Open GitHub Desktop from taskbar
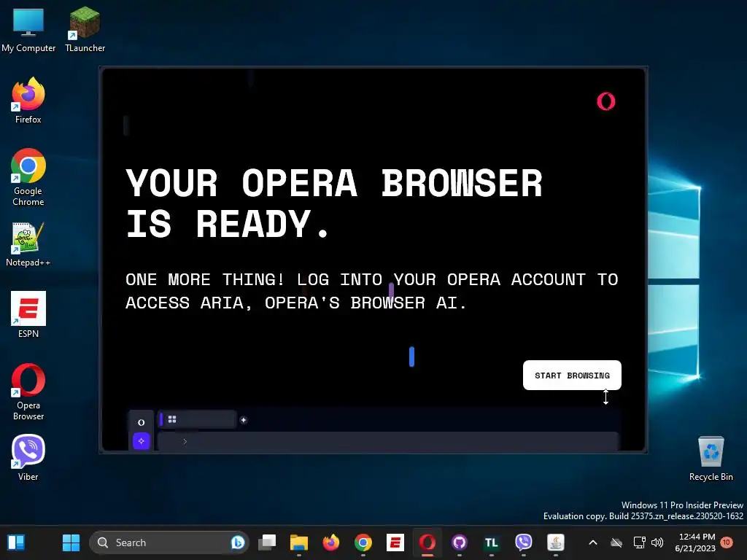The width and height of the screenshot is (747, 560). (460, 542)
